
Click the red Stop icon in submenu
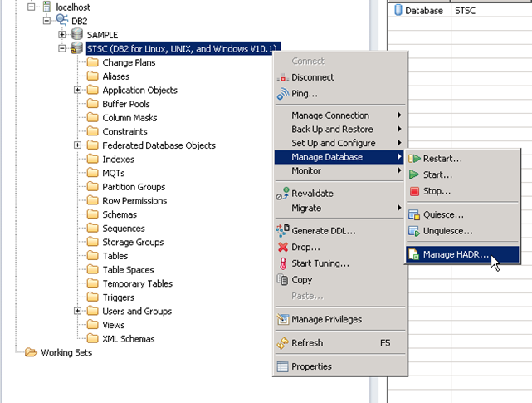click(x=413, y=191)
